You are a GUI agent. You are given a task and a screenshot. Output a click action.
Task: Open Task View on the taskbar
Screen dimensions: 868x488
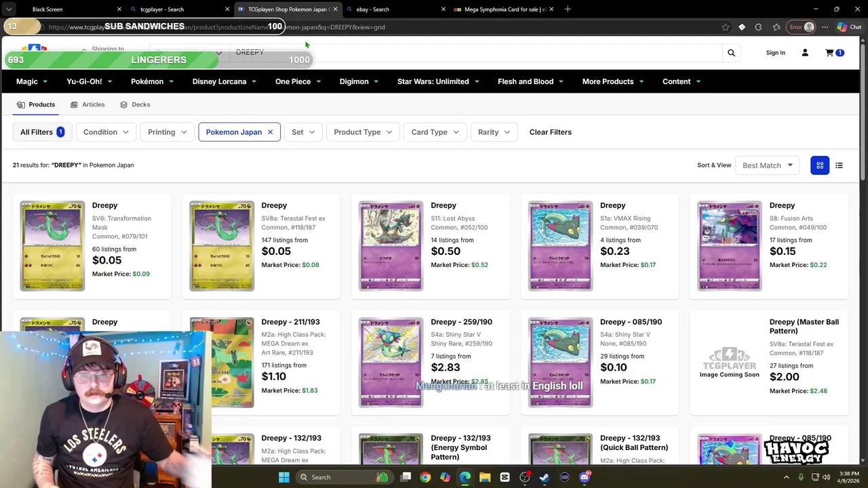pyautogui.click(x=406, y=477)
